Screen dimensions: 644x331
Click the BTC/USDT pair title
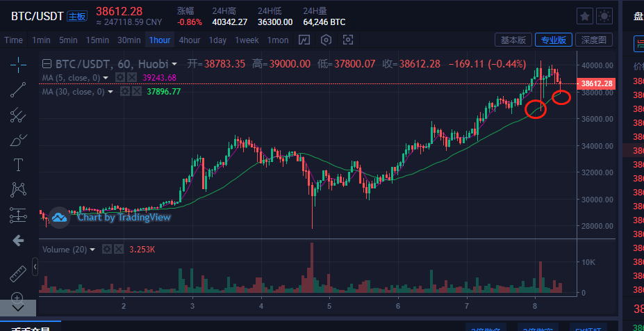tap(37, 17)
